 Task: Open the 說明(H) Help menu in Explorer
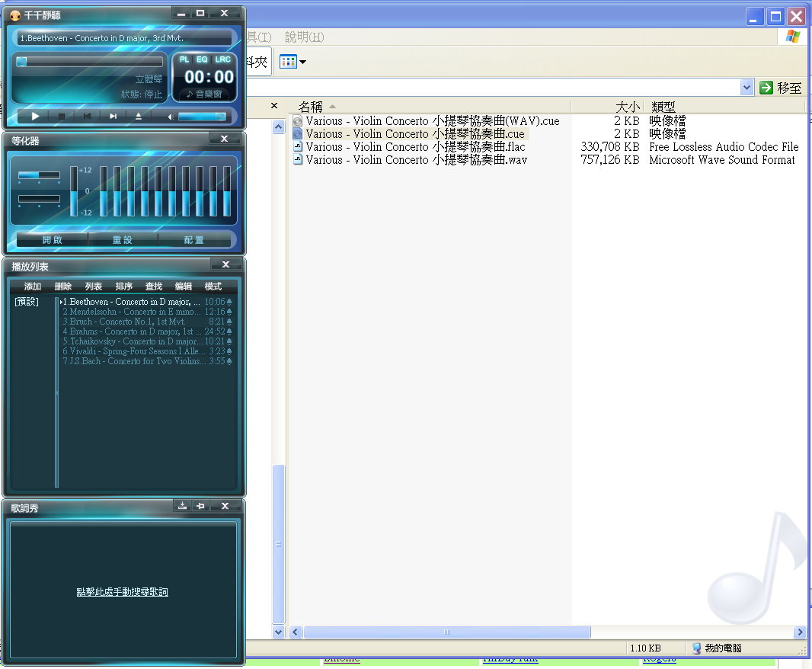click(304, 37)
